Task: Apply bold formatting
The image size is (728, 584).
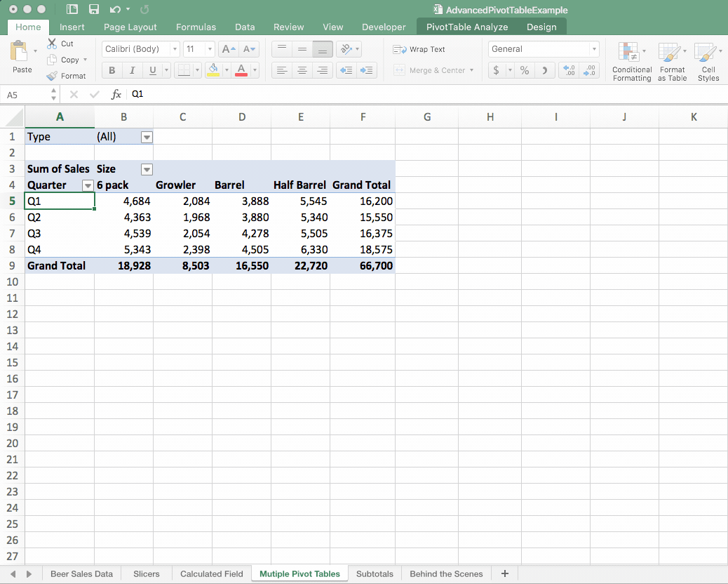Action: tap(112, 69)
